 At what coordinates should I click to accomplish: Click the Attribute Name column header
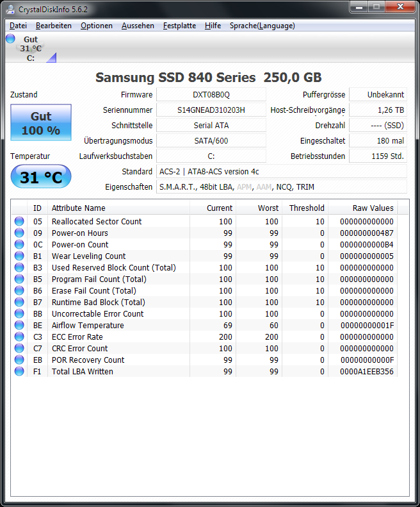coord(118,208)
